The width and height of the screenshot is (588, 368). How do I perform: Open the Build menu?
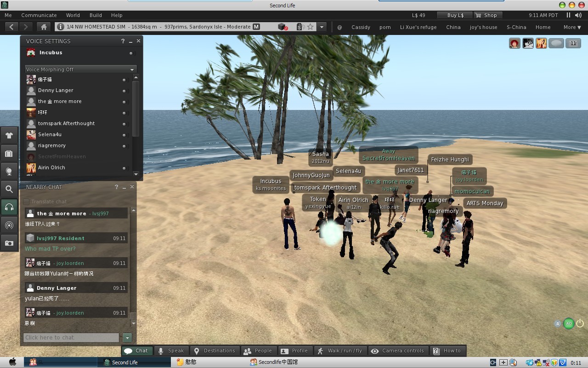pyautogui.click(x=96, y=15)
